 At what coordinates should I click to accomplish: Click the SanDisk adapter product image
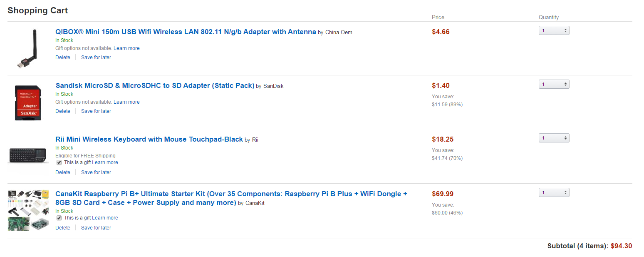tap(28, 102)
